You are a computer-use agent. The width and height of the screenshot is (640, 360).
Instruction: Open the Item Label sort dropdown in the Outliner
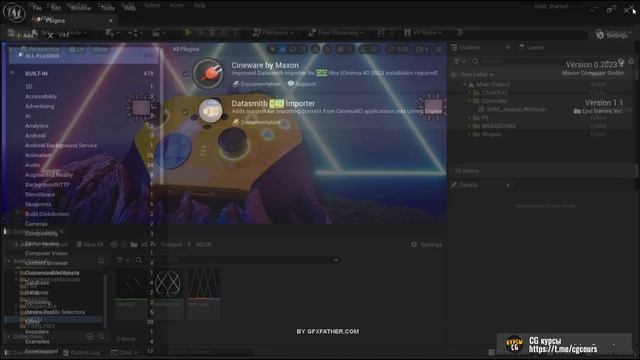(477, 75)
